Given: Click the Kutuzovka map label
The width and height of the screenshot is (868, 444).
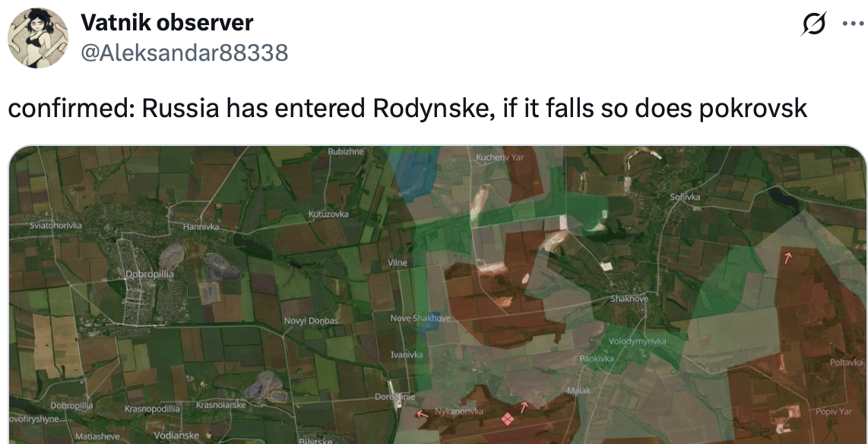Looking at the screenshot, I should [x=328, y=214].
